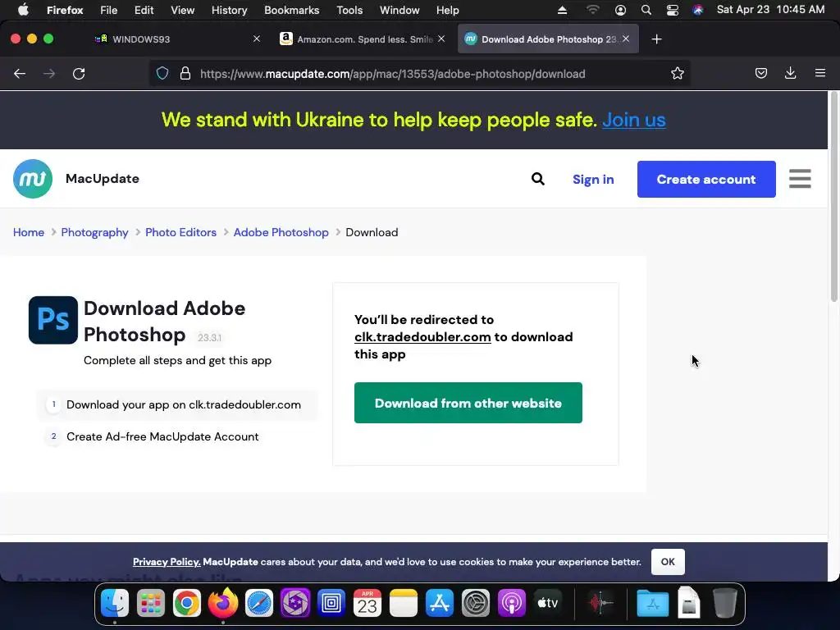The image size is (840, 630).
Task: Open the Trash in the dock
Action: pyautogui.click(x=725, y=603)
